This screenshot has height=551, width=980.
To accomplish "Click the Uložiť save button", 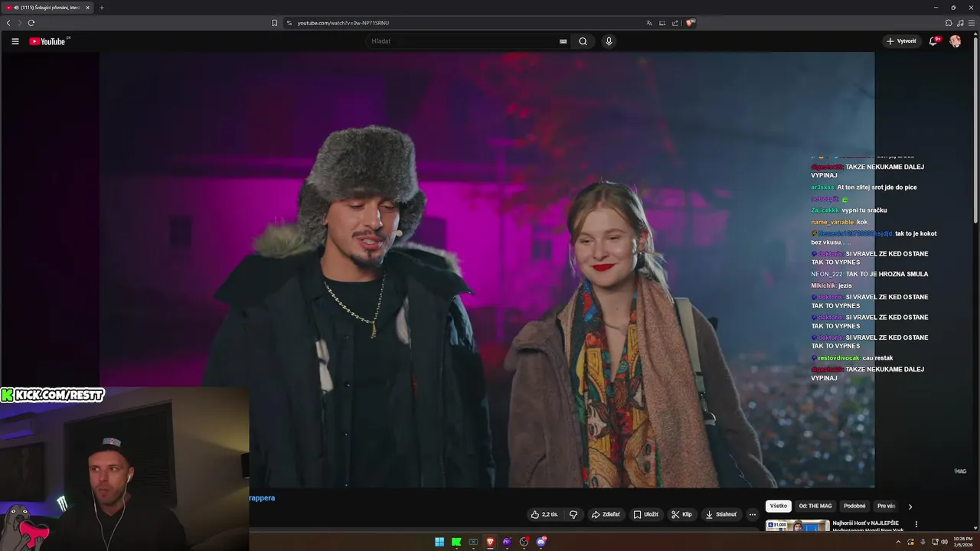I will click(645, 514).
